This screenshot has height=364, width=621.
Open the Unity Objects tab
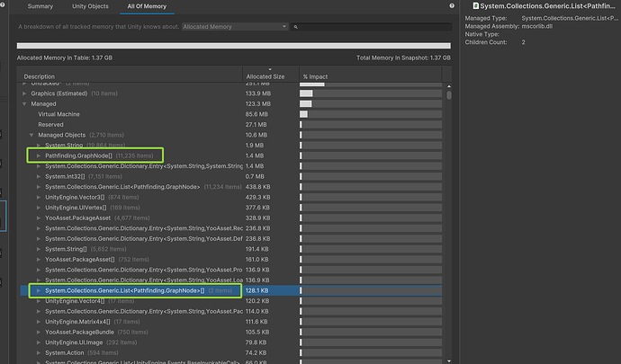tap(90, 6)
